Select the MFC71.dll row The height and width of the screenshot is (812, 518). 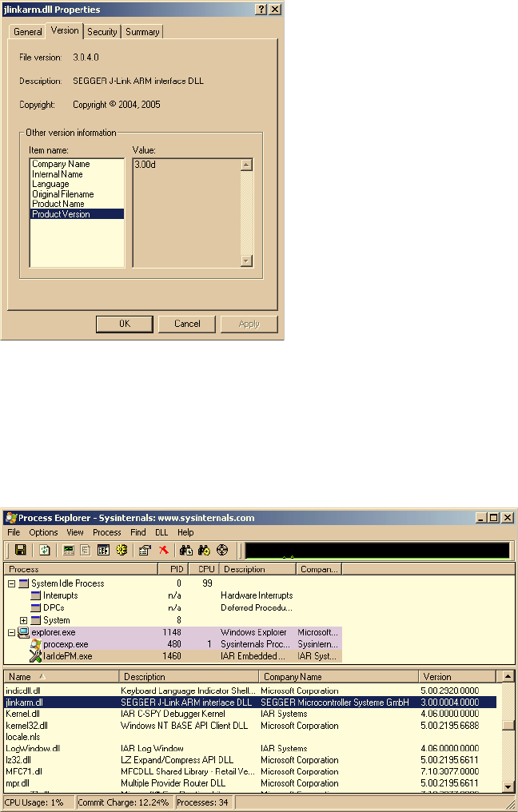(250, 771)
